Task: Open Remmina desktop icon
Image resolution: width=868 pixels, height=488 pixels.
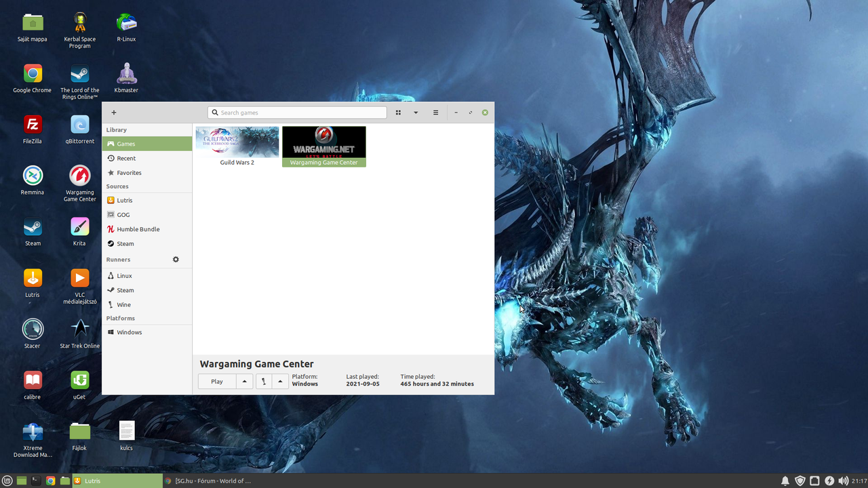Action: pyautogui.click(x=33, y=176)
